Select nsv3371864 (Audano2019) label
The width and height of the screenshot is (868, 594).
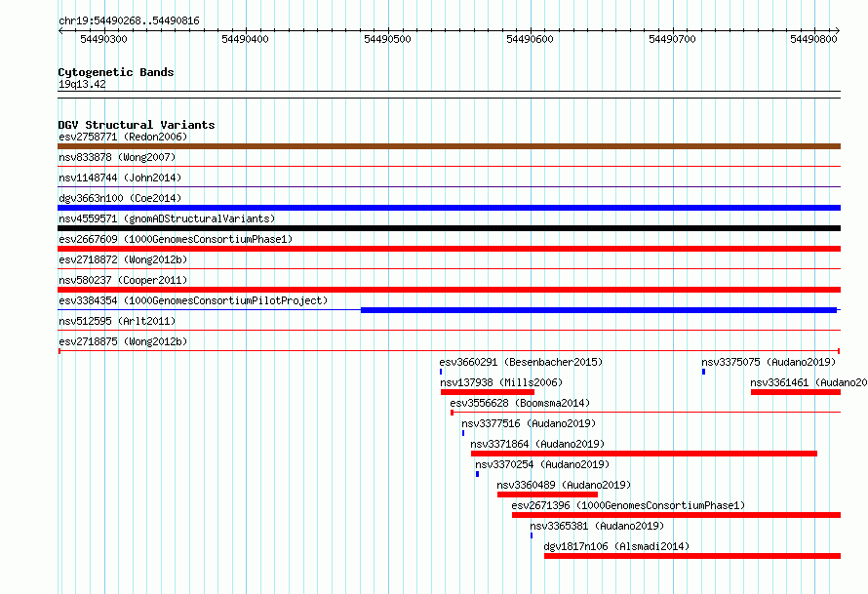coord(537,444)
